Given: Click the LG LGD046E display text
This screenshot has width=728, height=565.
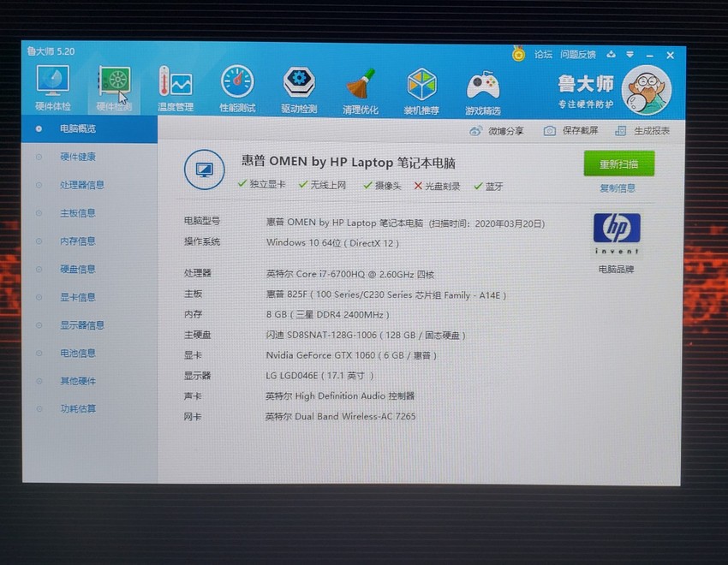Looking at the screenshot, I should coord(319,376).
